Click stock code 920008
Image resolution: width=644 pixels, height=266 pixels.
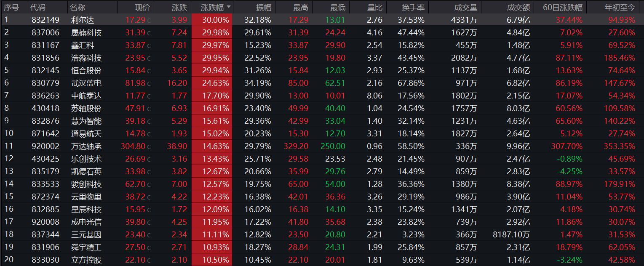click(x=45, y=222)
